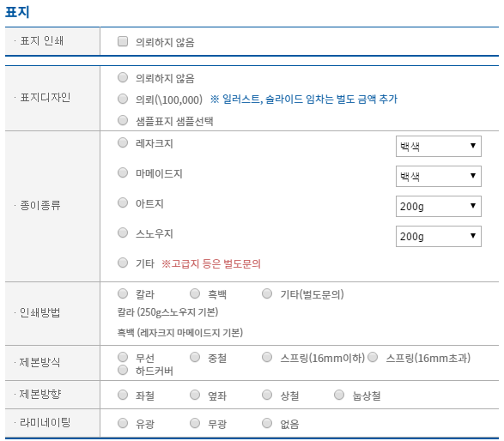Image resolution: width=504 pixels, height=441 pixels.
Task: Choose 하드커버 binding option
Action: click(x=123, y=370)
